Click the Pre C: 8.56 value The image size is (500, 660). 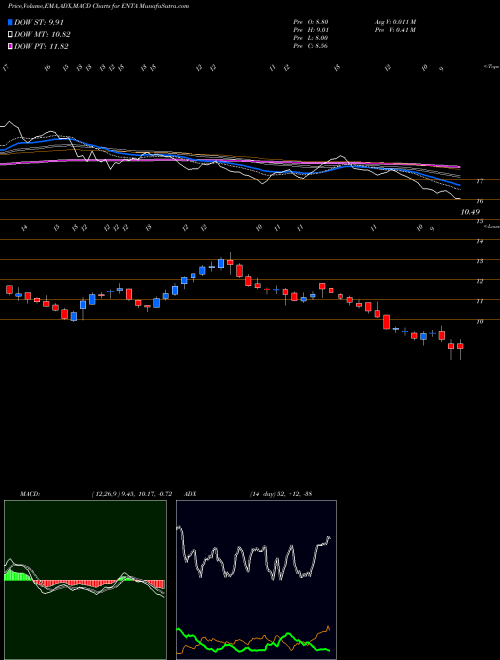311,46
